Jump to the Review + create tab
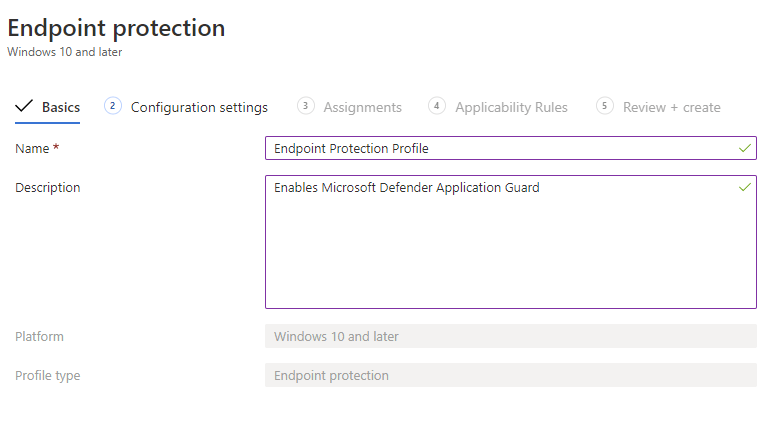 pyautogui.click(x=671, y=107)
